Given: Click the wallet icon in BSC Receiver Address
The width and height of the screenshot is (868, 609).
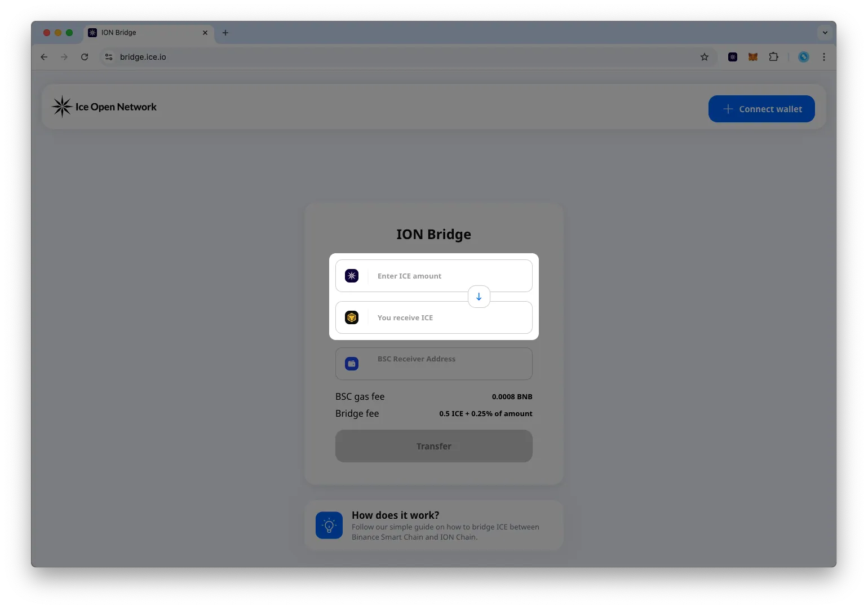Looking at the screenshot, I should point(352,364).
